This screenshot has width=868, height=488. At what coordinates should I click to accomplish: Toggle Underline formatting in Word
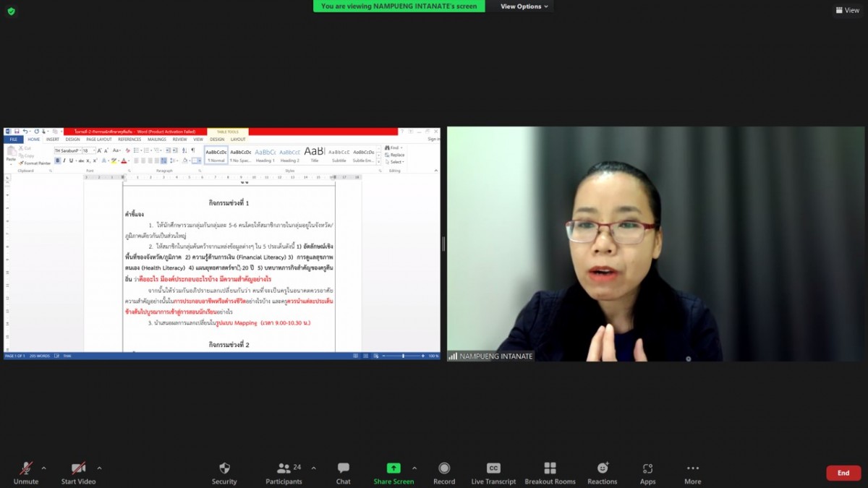click(71, 160)
